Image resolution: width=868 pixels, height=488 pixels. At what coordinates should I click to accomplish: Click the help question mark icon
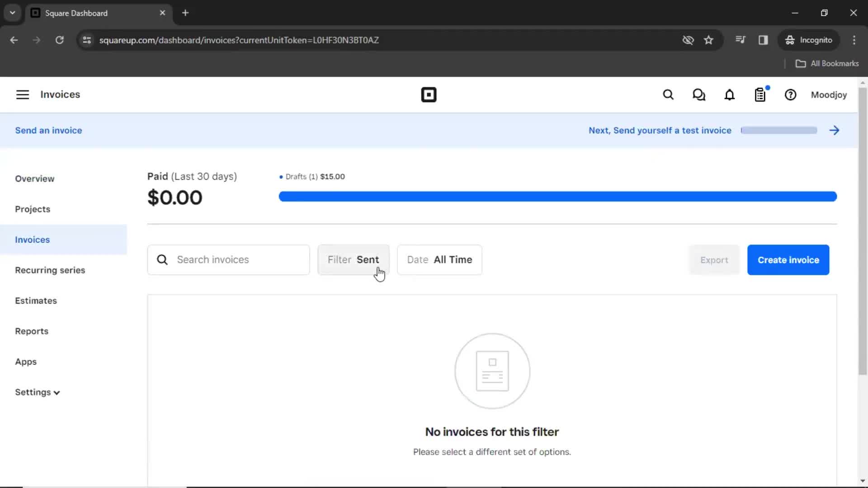click(x=791, y=95)
